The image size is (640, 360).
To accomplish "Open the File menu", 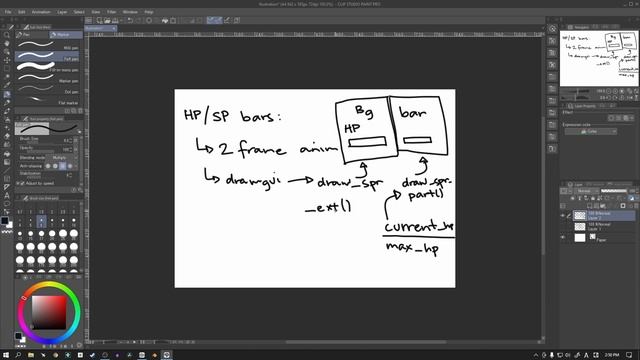I will pos(8,12).
